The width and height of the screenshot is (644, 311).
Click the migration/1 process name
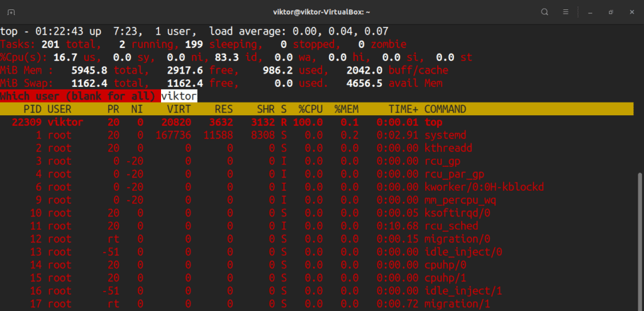tap(457, 305)
